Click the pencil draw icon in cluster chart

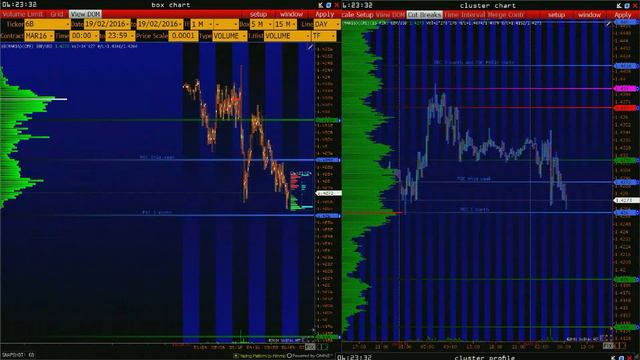pos(609,24)
